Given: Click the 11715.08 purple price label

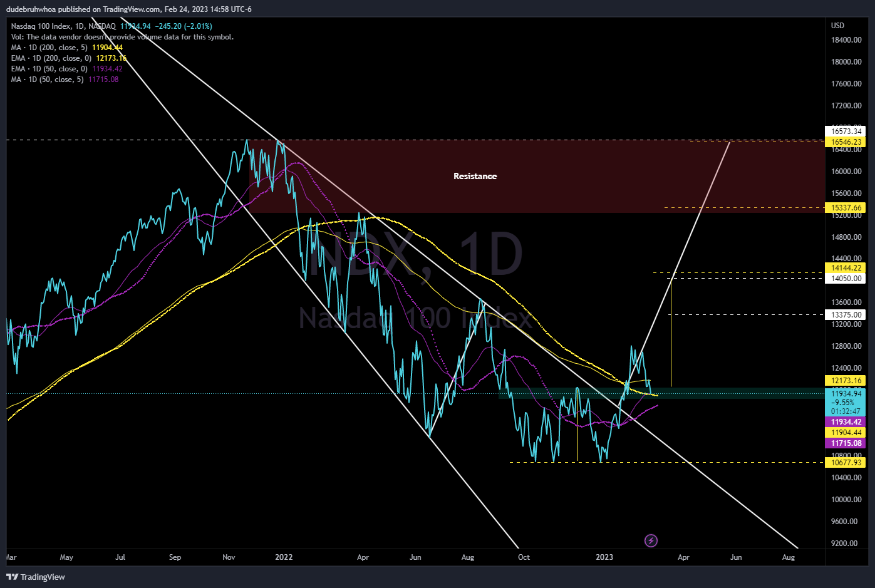Looking at the screenshot, I should point(846,443).
